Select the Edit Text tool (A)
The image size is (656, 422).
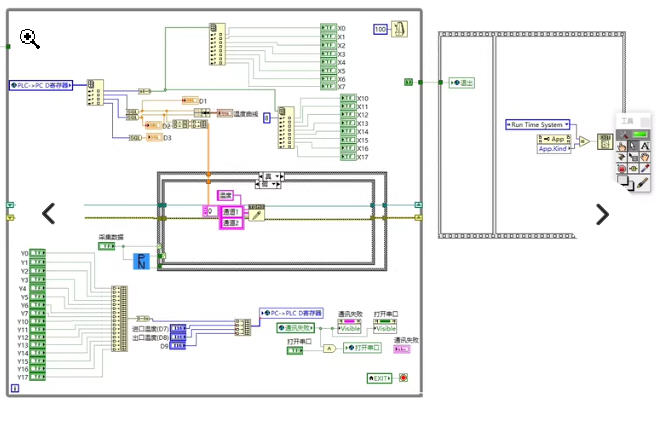[x=645, y=146]
